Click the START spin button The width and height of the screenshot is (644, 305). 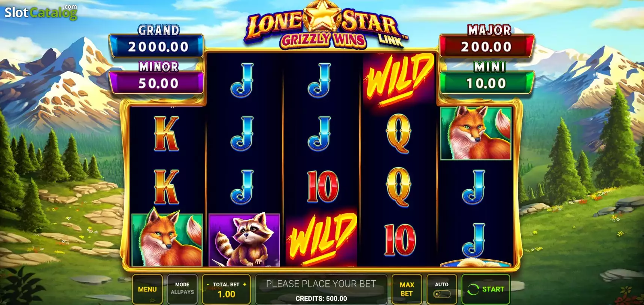(486, 289)
